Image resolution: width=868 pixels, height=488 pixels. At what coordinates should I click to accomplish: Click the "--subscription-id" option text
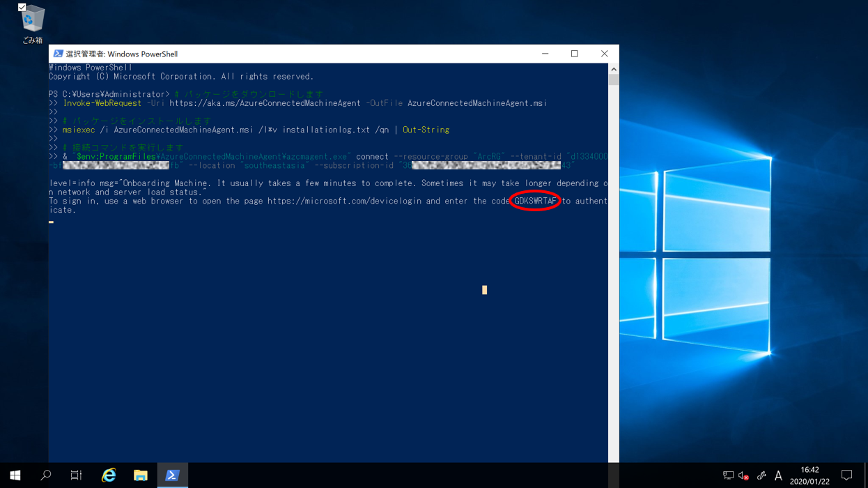[x=354, y=166]
